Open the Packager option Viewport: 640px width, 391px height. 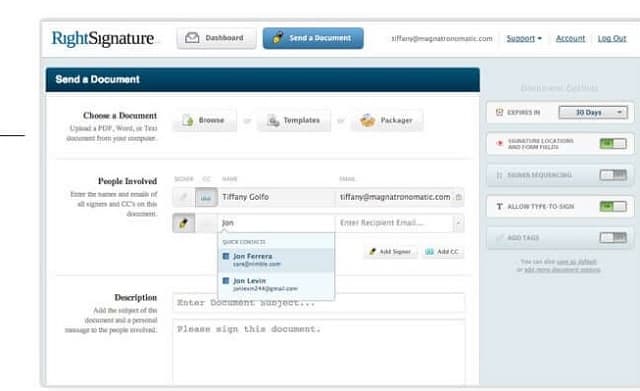coord(387,120)
